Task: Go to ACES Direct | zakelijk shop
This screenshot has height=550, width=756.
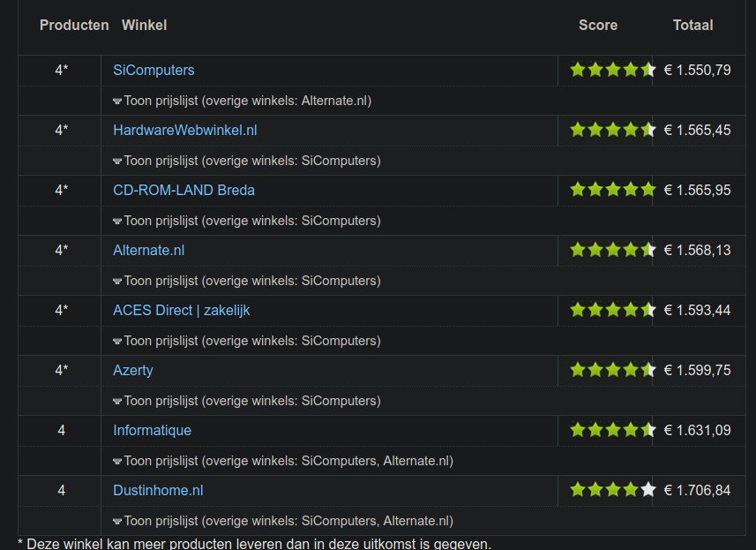Action: click(182, 310)
